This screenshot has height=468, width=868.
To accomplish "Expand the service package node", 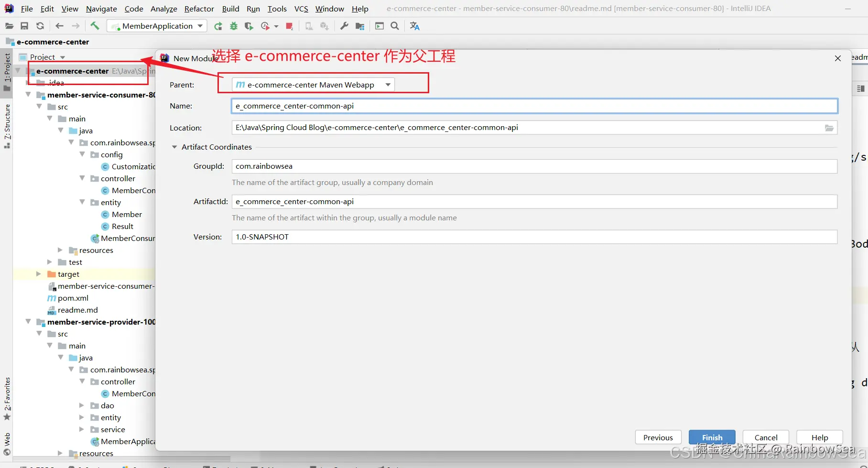I will [82, 429].
